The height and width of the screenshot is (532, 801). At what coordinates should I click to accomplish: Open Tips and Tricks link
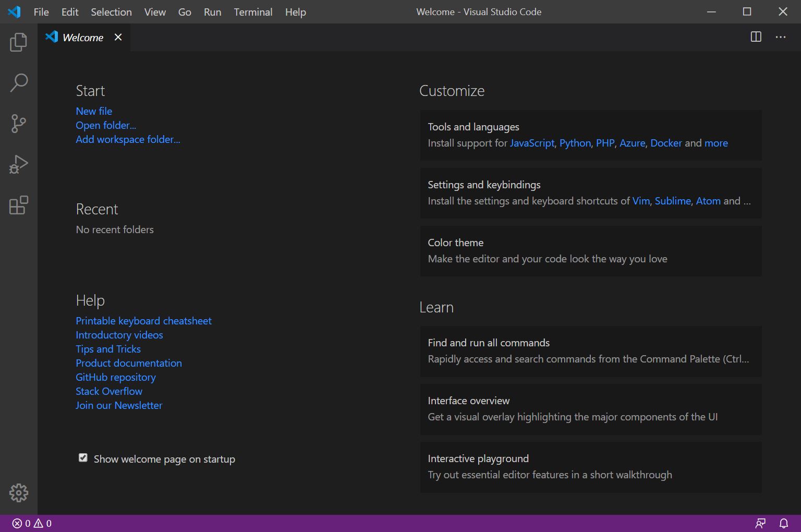[x=108, y=349]
